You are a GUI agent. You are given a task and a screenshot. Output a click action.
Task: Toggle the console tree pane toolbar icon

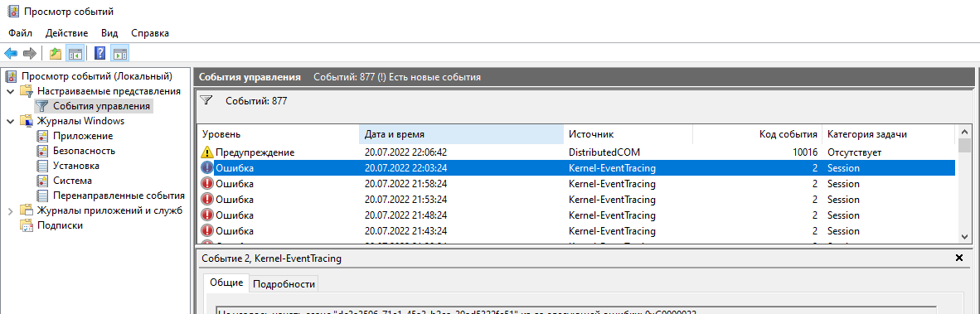tap(75, 54)
